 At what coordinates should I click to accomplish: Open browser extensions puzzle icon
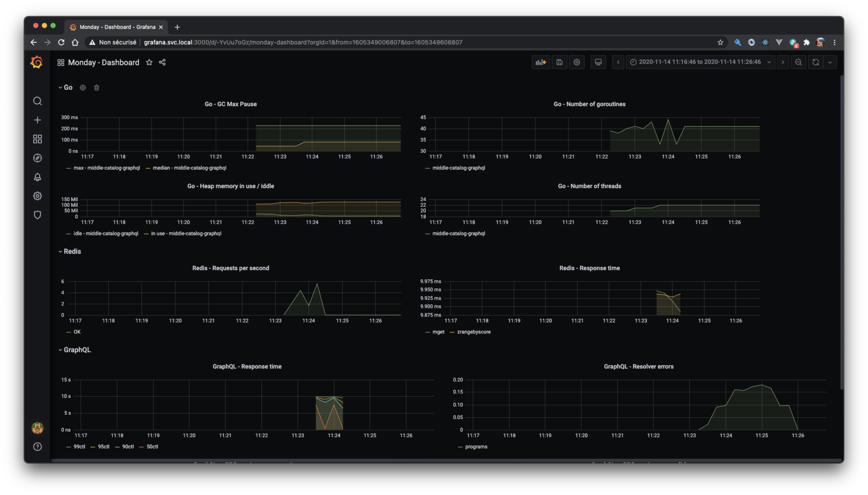click(807, 43)
